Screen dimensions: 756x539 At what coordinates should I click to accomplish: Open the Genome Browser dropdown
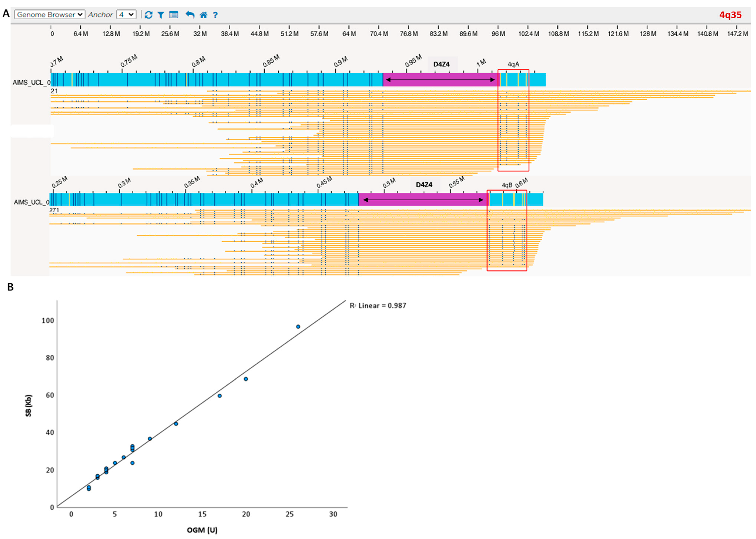(50, 15)
